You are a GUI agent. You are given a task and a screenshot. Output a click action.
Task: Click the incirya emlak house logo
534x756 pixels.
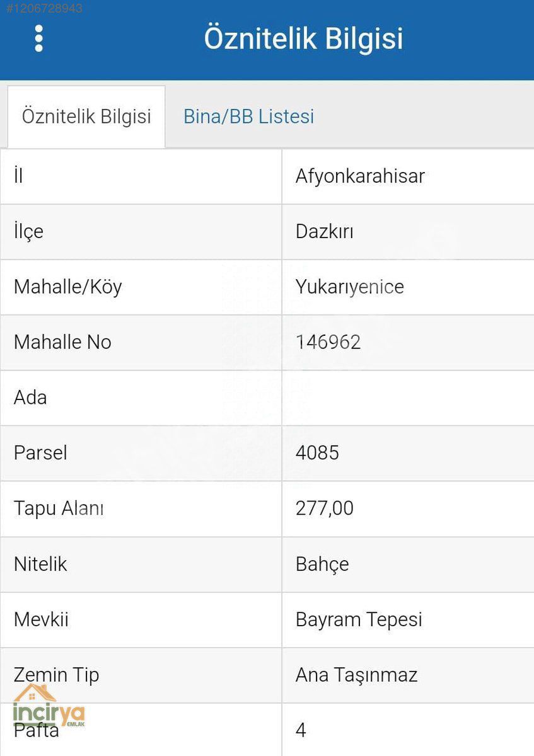point(49,706)
